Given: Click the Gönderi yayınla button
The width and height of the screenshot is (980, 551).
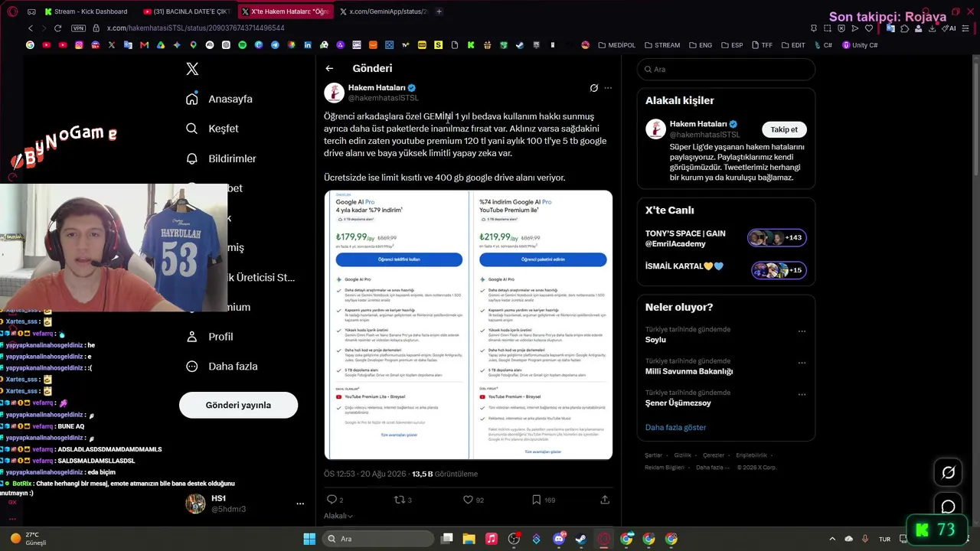Looking at the screenshot, I should point(238,405).
